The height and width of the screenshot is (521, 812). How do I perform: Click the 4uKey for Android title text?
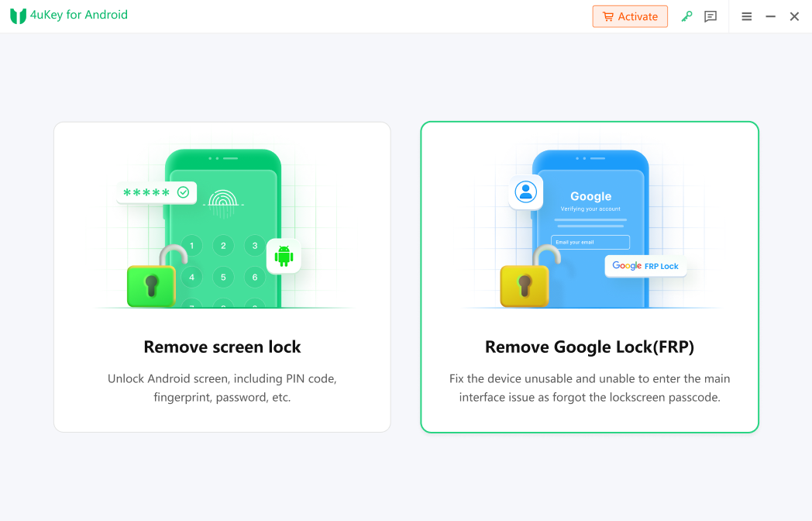pos(78,16)
